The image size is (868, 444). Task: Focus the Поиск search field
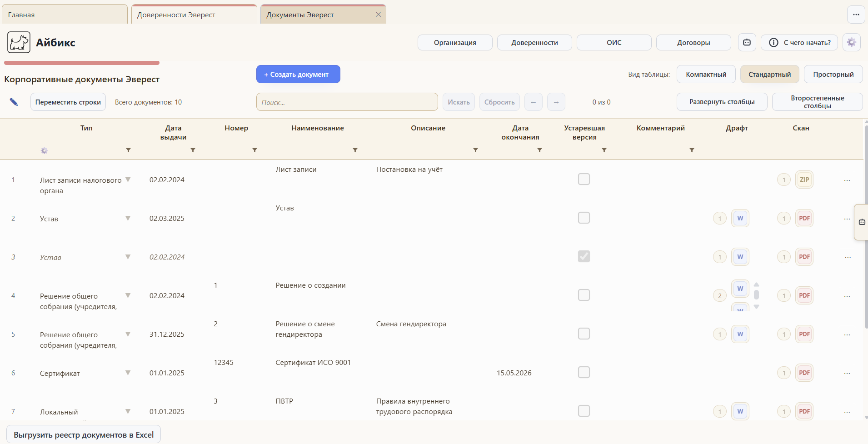[x=347, y=102]
